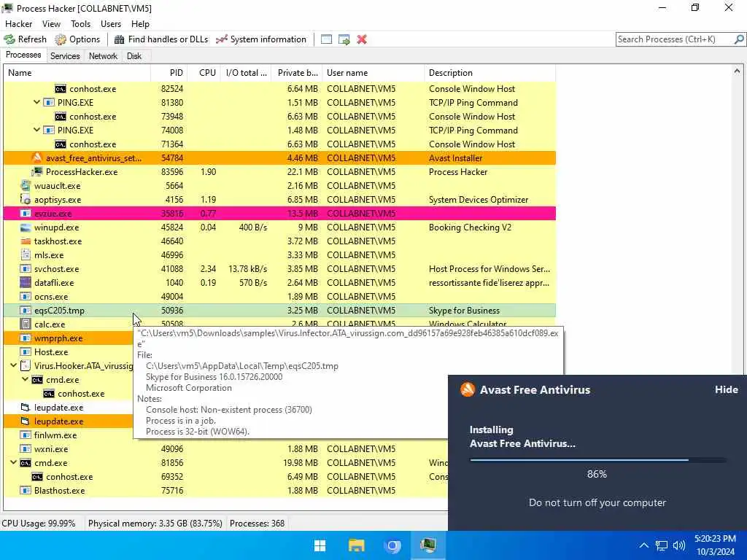The width and height of the screenshot is (747, 560).
Task: Open the Hacker menu
Action: tap(18, 24)
